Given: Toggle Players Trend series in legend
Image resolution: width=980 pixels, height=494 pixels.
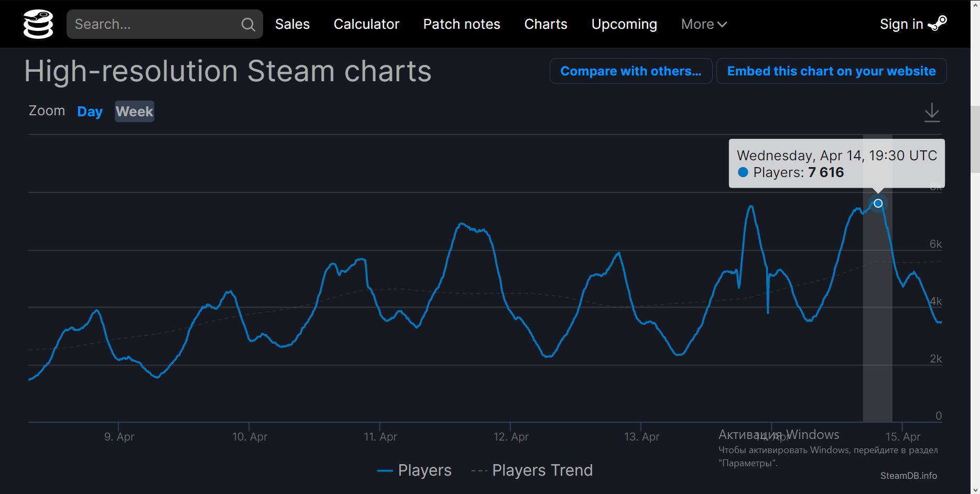Looking at the screenshot, I should coord(532,470).
